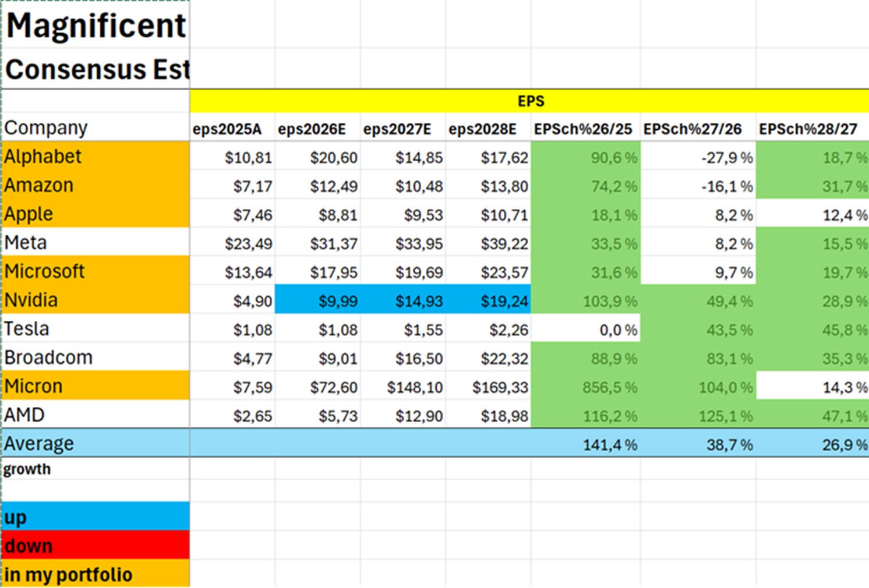The image size is (869, 588).
Task: Click Tesla's flat growth cell "0,0 %"
Action: pyautogui.click(x=585, y=328)
